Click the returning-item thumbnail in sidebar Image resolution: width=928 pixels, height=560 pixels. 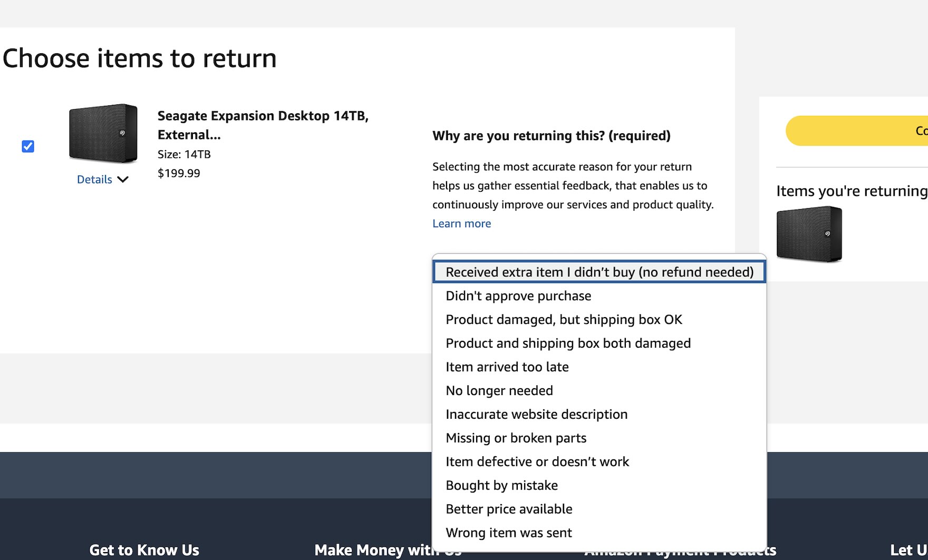[809, 234]
